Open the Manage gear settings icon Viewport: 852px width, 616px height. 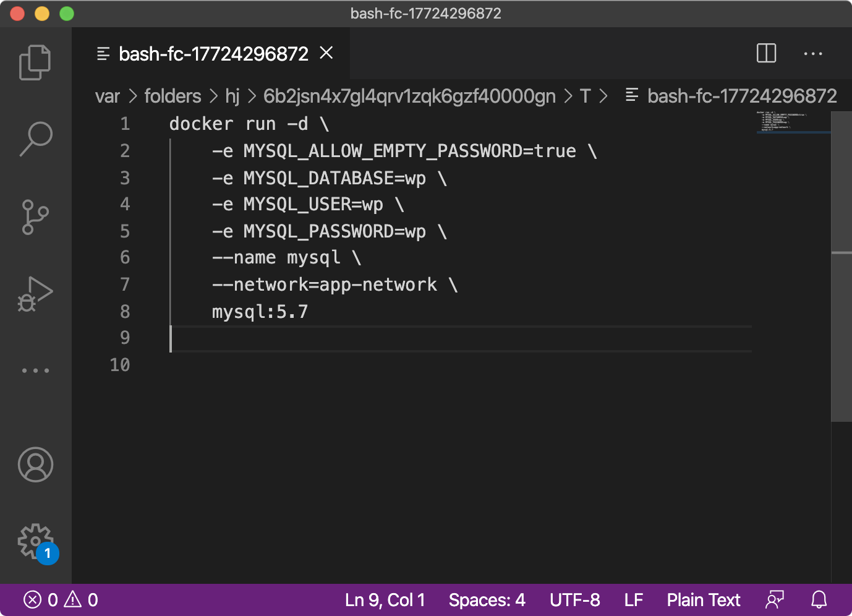click(x=35, y=542)
